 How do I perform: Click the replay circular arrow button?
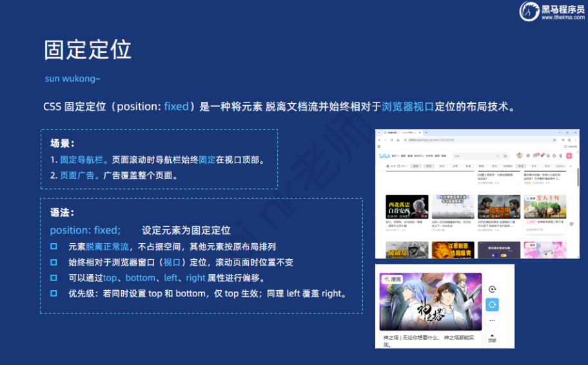click(493, 289)
